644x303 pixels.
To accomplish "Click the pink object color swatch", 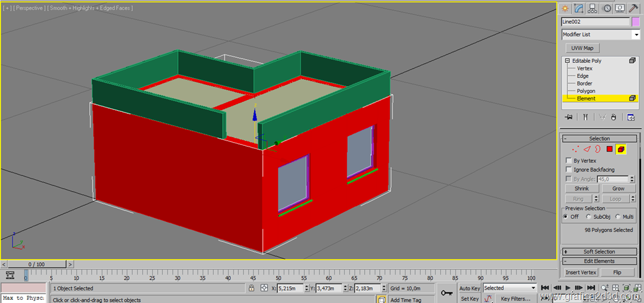I will (x=635, y=22).
